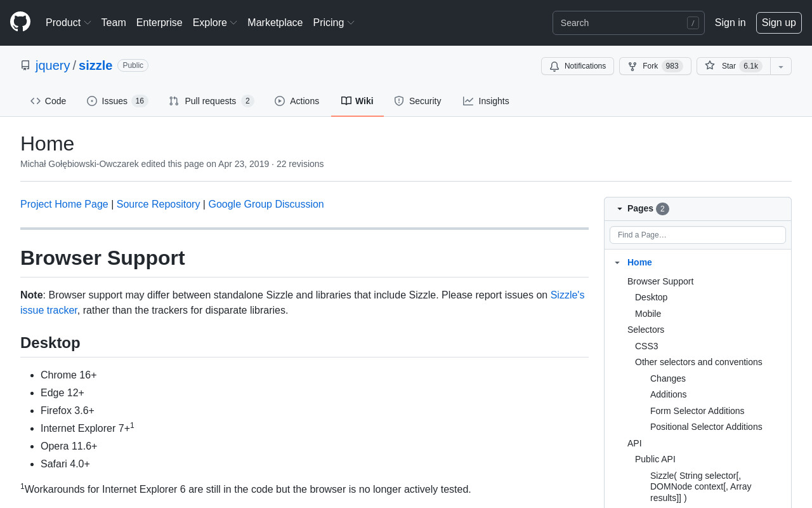
Task: Click the Actions play icon
Action: [280, 101]
